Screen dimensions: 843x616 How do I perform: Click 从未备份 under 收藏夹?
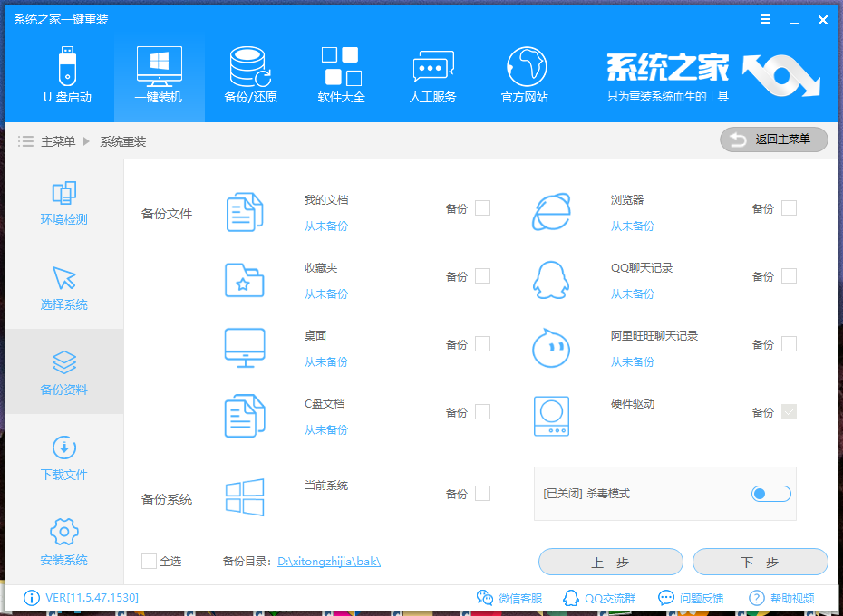[x=325, y=294]
